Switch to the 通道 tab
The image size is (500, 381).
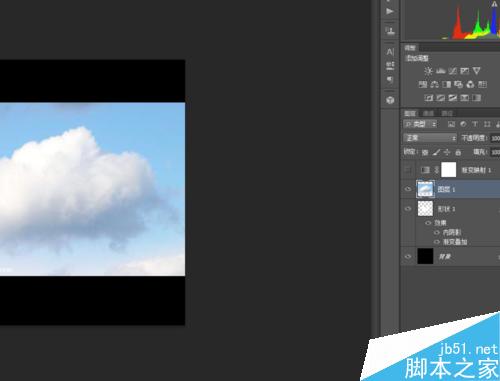[429, 113]
